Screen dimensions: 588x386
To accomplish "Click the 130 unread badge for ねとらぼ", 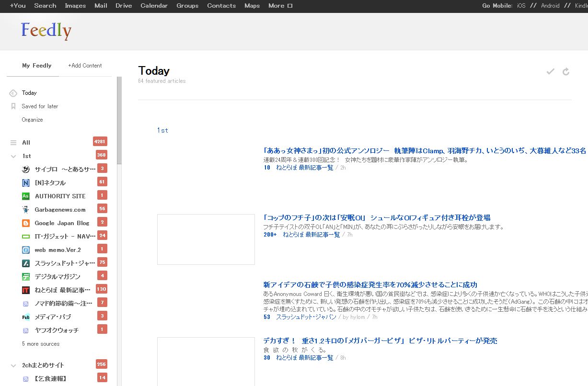I will point(102,289).
